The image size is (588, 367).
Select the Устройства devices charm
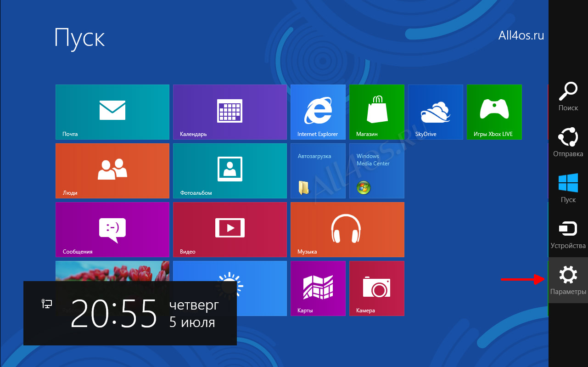[568, 234]
